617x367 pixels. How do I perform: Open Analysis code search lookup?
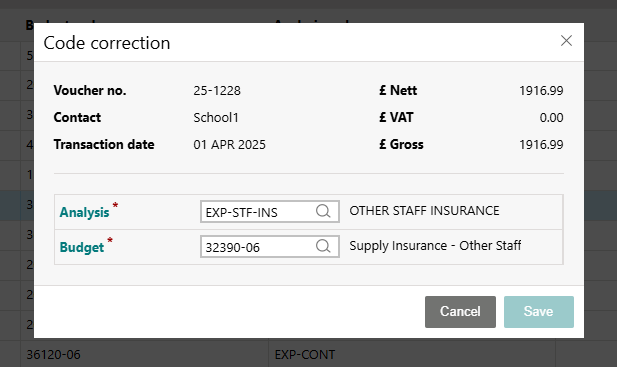(323, 211)
